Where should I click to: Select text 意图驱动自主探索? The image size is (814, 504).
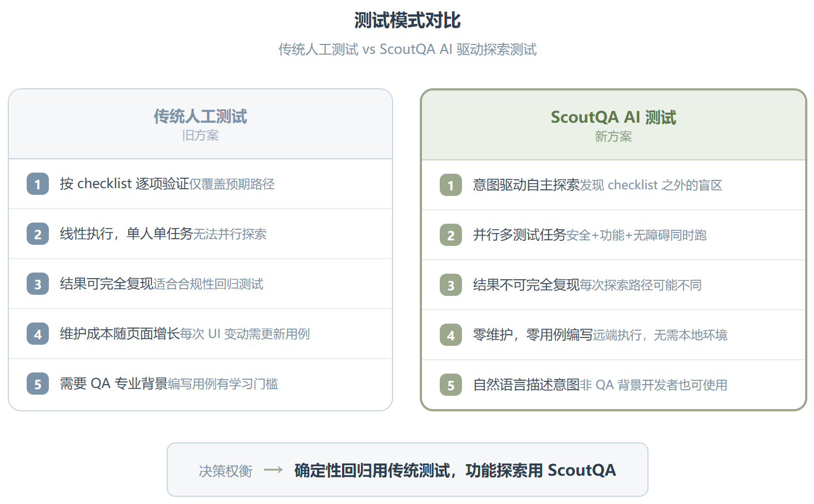[x=526, y=185]
